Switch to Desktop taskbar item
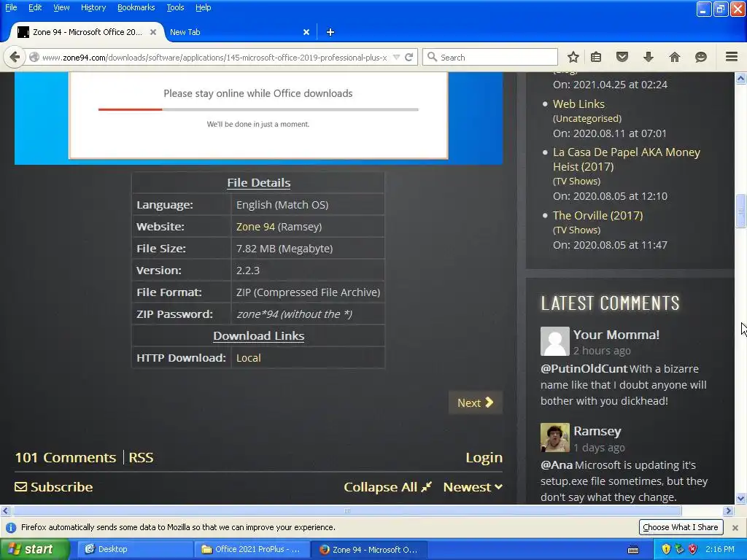The image size is (747, 560). pos(134,549)
